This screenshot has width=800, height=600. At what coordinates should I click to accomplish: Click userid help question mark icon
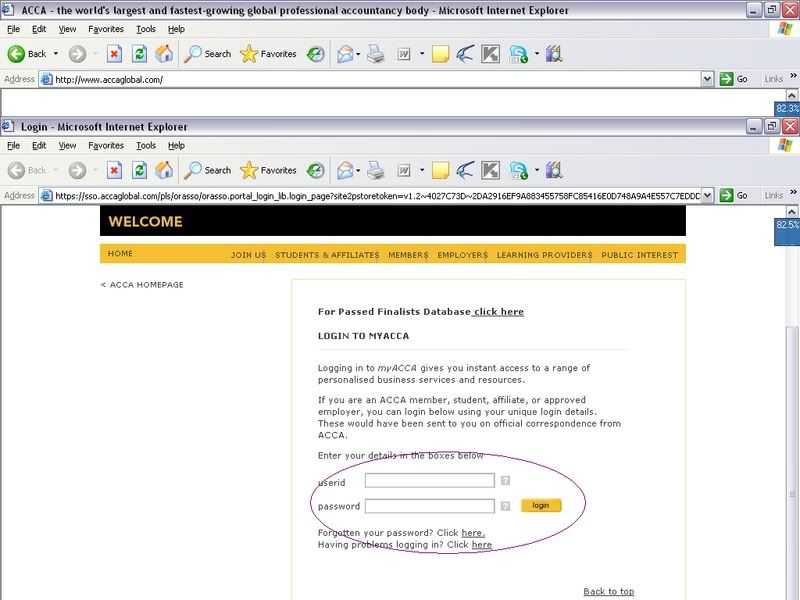click(x=505, y=480)
